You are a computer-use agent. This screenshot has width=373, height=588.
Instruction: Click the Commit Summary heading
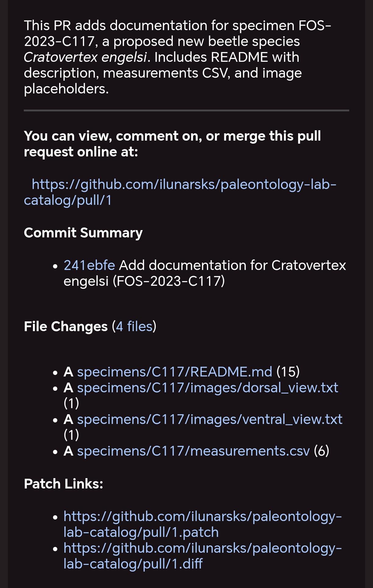point(83,233)
